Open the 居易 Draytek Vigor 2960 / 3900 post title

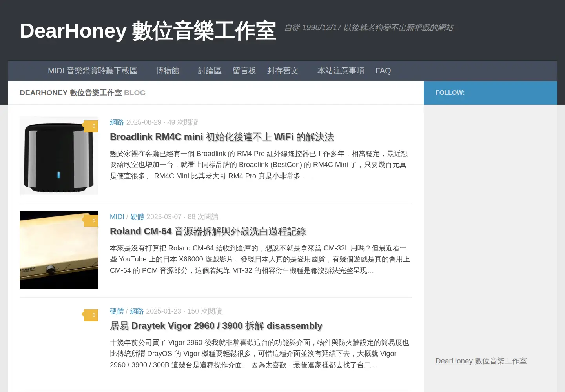(216, 326)
